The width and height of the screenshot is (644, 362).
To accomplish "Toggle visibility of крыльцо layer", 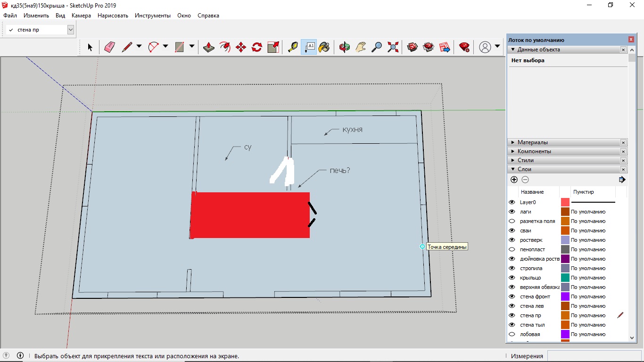I will 512,278.
